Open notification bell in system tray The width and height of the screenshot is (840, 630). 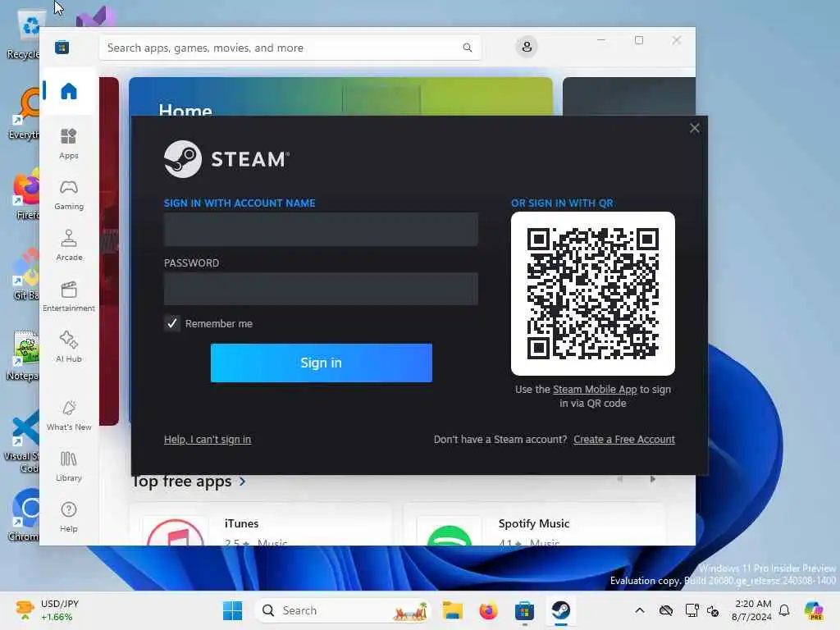(x=784, y=610)
